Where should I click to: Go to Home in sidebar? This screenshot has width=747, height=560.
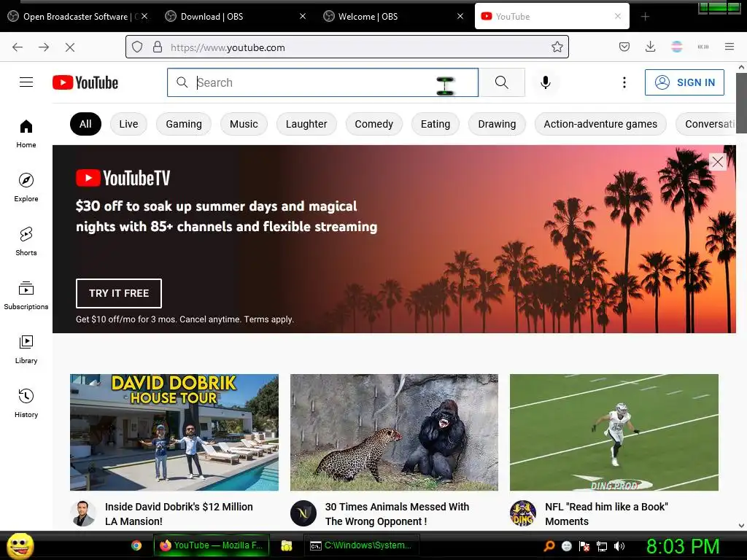tap(26, 134)
